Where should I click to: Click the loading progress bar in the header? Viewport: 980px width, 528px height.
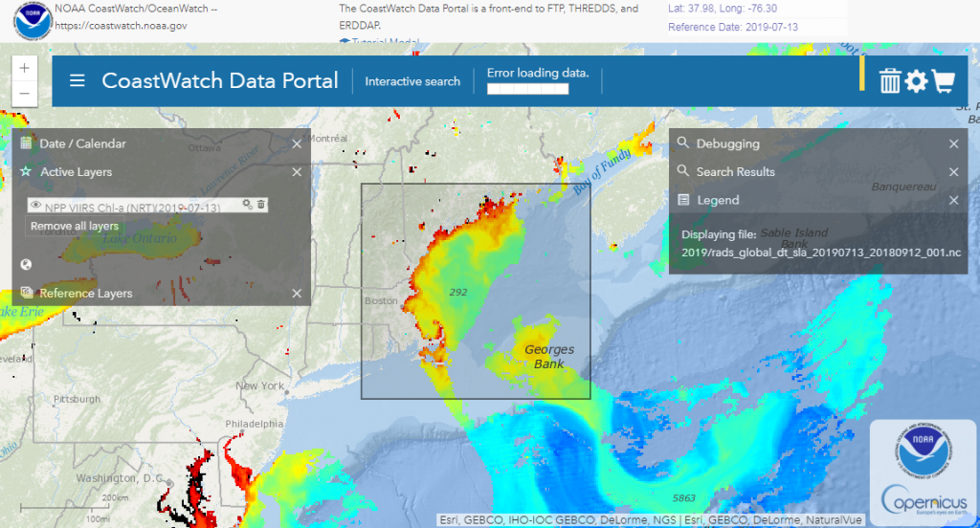(x=527, y=90)
